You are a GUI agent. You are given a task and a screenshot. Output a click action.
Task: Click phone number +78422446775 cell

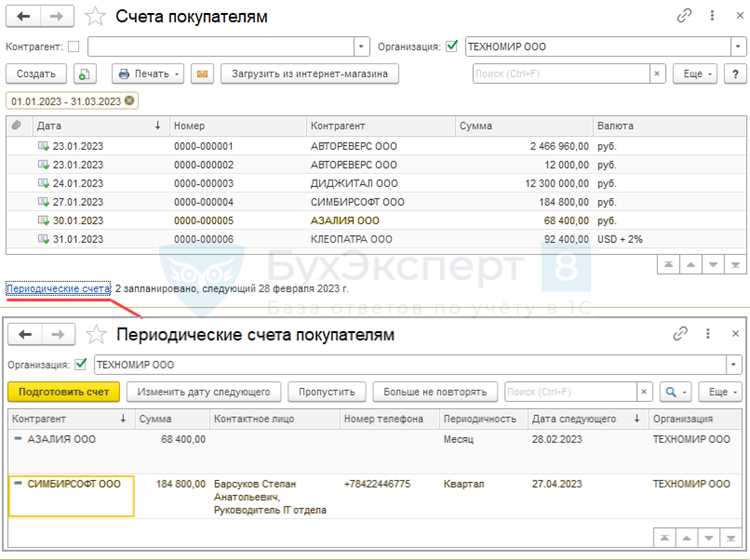click(x=377, y=483)
